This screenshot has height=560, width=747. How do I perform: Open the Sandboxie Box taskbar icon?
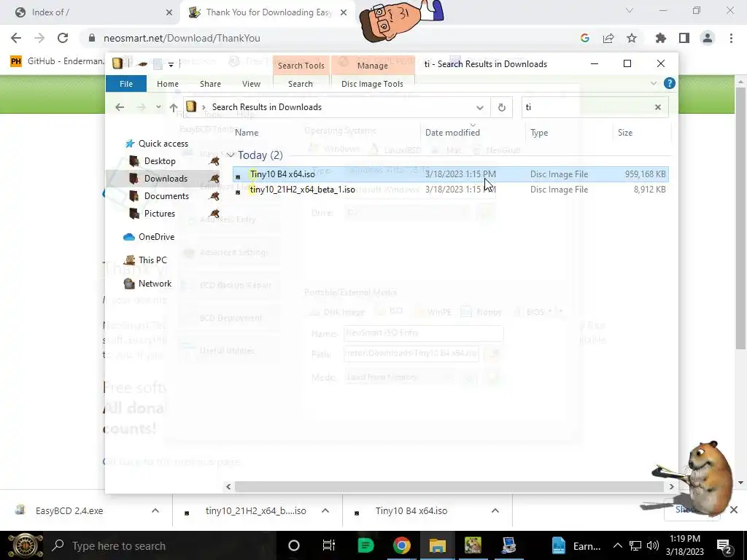[473, 545]
